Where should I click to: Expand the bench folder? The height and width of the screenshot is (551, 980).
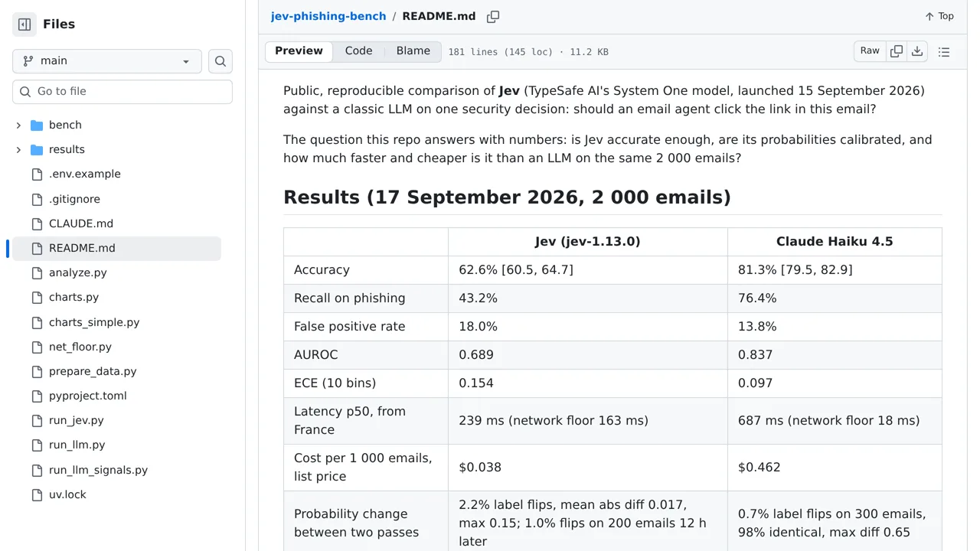(x=18, y=125)
